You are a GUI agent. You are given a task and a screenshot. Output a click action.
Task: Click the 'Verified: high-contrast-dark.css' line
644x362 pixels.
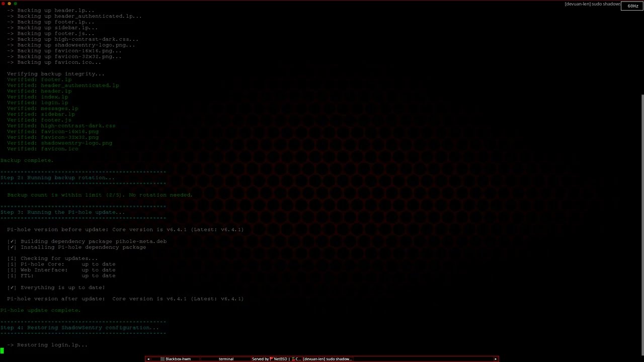point(61,126)
